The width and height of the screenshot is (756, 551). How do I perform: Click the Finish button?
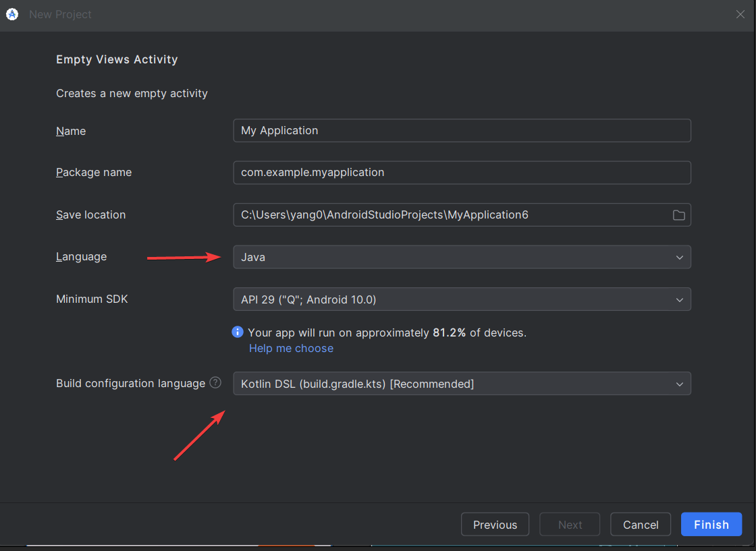click(711, 525)
